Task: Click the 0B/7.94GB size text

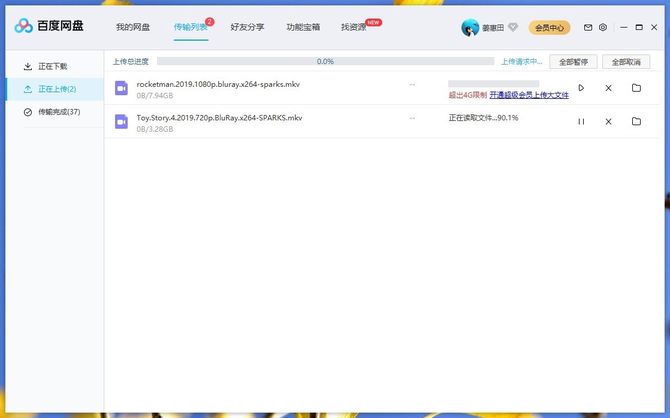Action: click(155, 96)
